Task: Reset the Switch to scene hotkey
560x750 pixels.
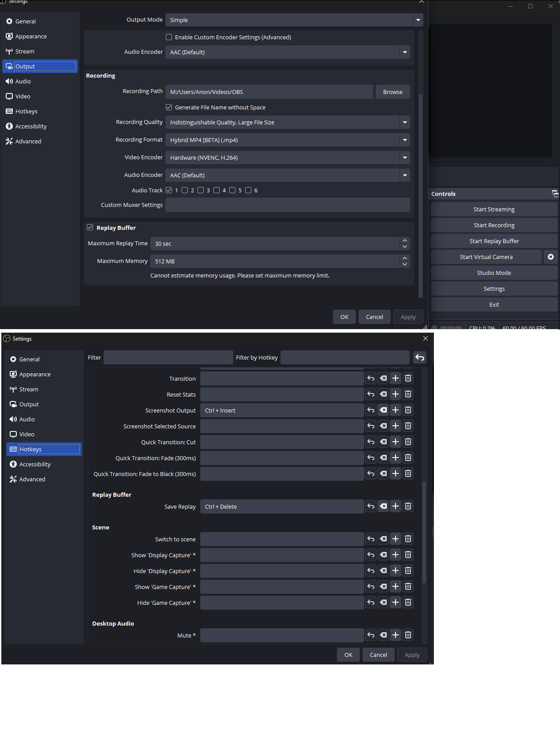Action: (371, 539)
